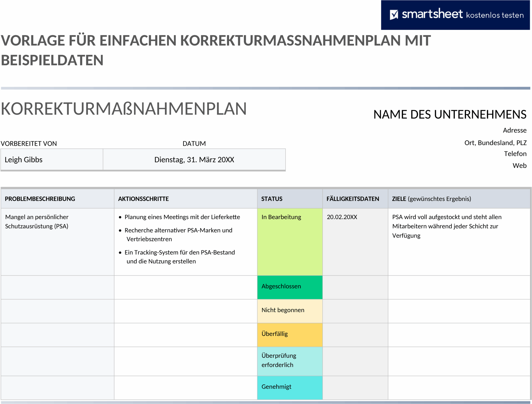Click the document title 'VORLAGE FÜR EINFACHEN KORREKTURMASSNAHMENPLAN'

coord(216,50)
